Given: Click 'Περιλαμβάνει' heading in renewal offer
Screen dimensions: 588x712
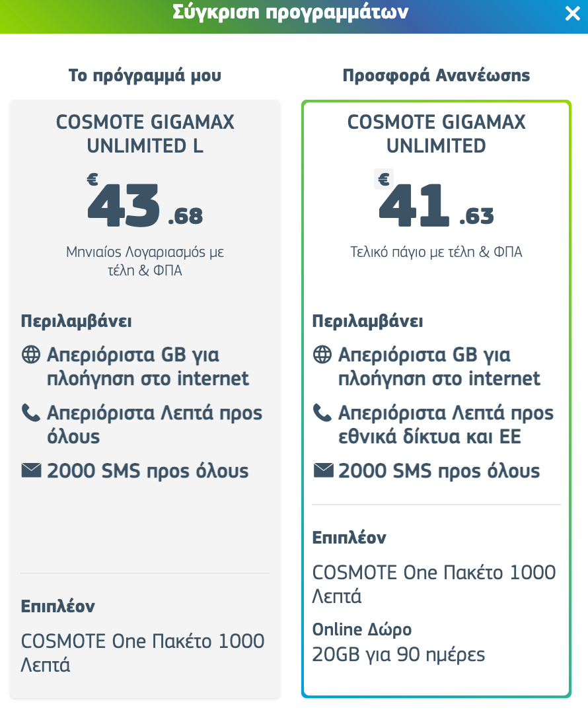Looking at the screenshot, I should click(367, 322).
